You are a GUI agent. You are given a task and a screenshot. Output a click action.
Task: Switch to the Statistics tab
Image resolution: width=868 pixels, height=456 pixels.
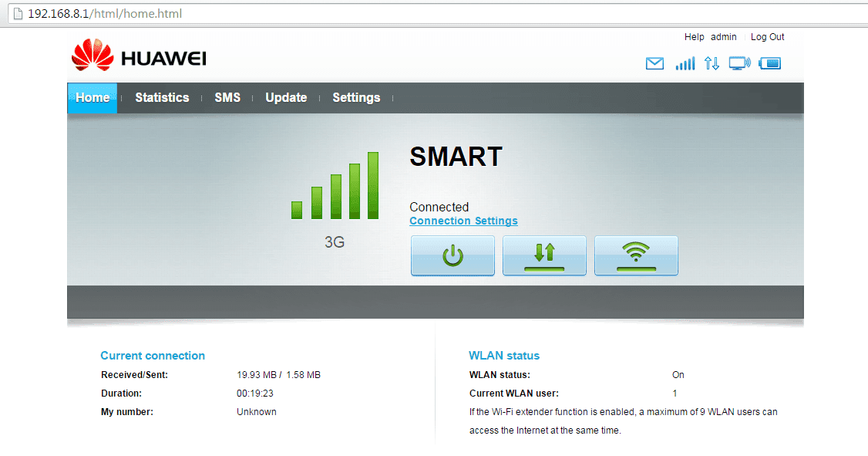tap(162, 98)
